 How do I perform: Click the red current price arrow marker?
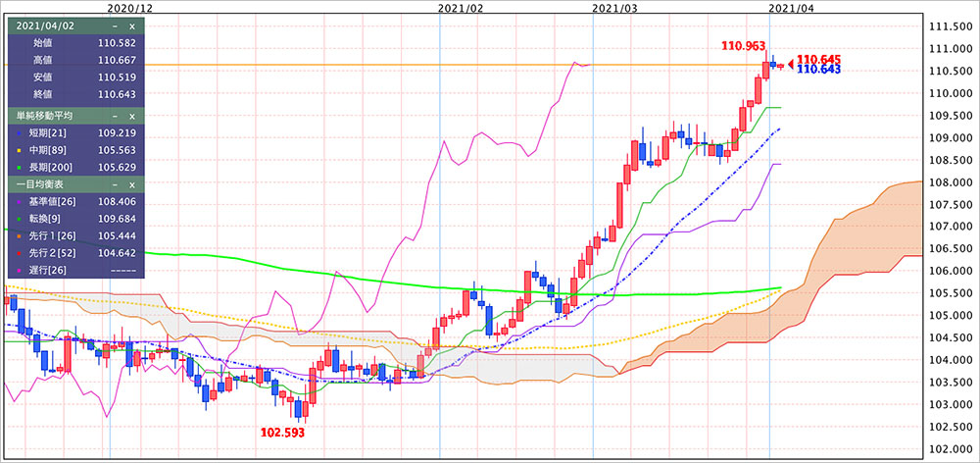[x=791, y=65]
